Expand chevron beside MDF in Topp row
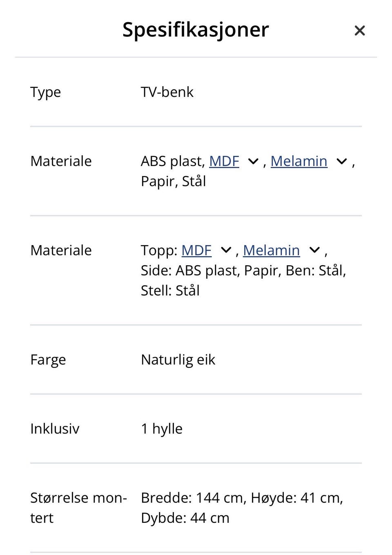The width and height of the screenshot is (392, 555). pyautogui.click(x=226, y=250)
